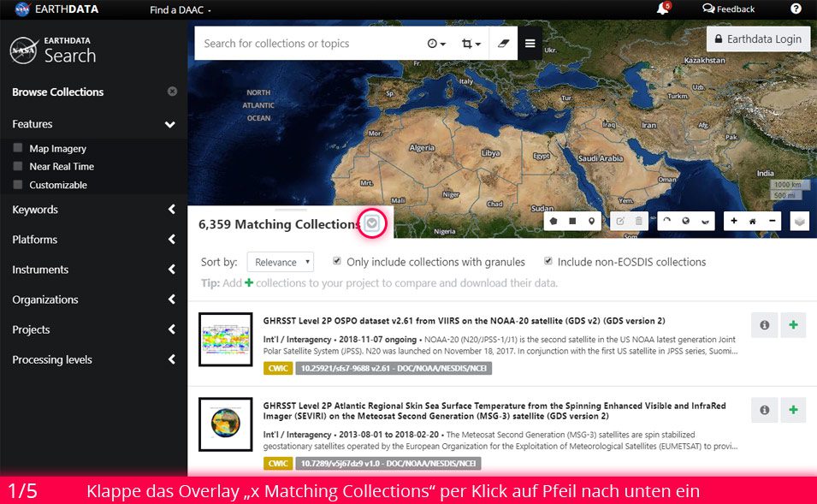Expand the Projects facet
The image size is (817, 504).
pos(94,329)
